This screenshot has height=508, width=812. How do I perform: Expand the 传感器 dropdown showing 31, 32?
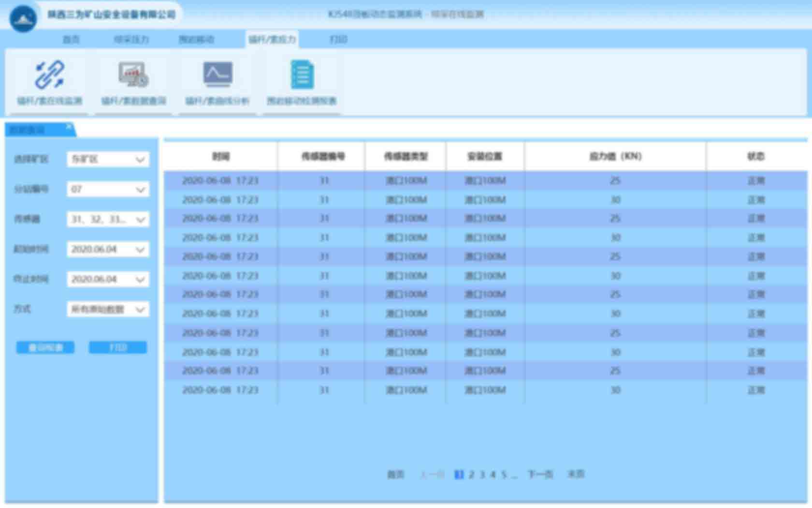click(108, 219)
